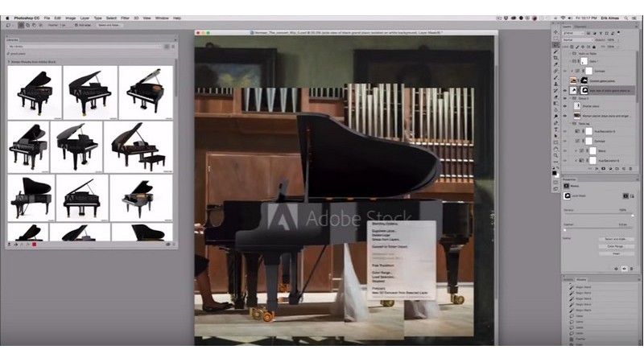Toggle visibility of Concert grand piano layer
Screen dimensions: 644x362
565,81
